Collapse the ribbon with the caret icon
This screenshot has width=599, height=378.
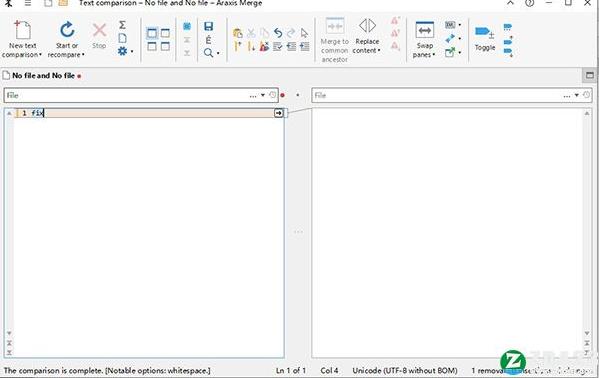point(510,3)
